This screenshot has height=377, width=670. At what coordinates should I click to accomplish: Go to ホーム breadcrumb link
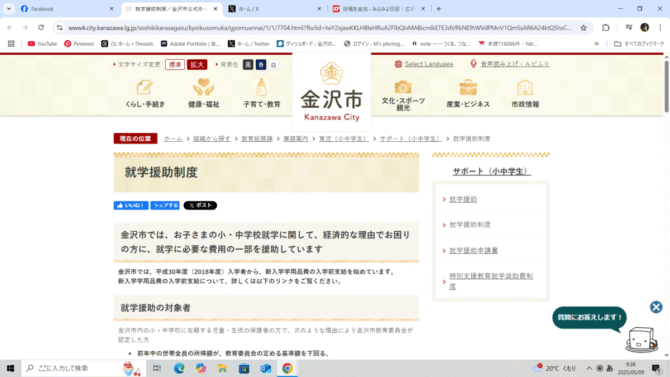[173, 139]
